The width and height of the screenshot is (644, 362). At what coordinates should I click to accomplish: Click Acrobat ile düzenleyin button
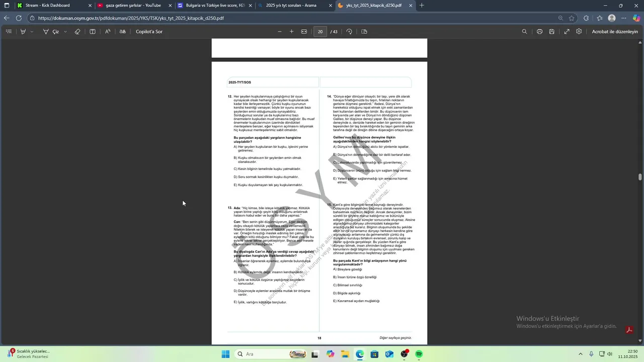(615, 32)
